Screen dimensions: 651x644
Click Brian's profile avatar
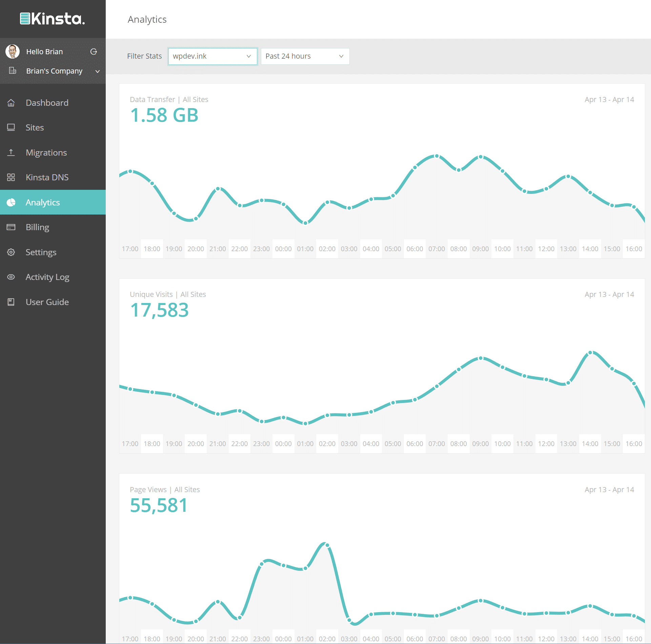point(13,52)
